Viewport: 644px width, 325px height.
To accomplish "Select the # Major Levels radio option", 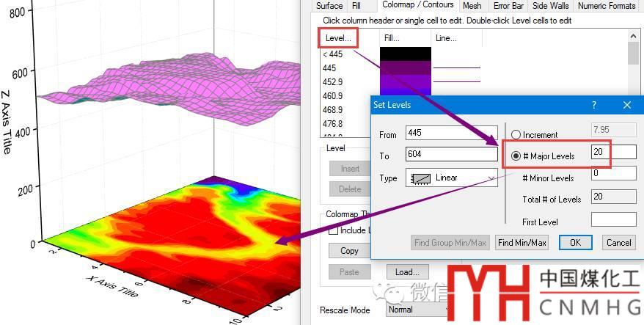I will (x=516, y=156).
